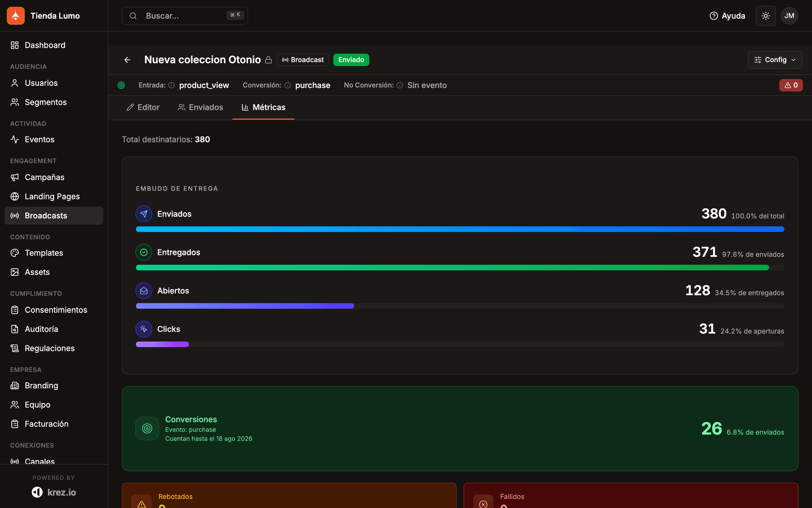Click the lock icon beside the title

(x=268, y=60)
